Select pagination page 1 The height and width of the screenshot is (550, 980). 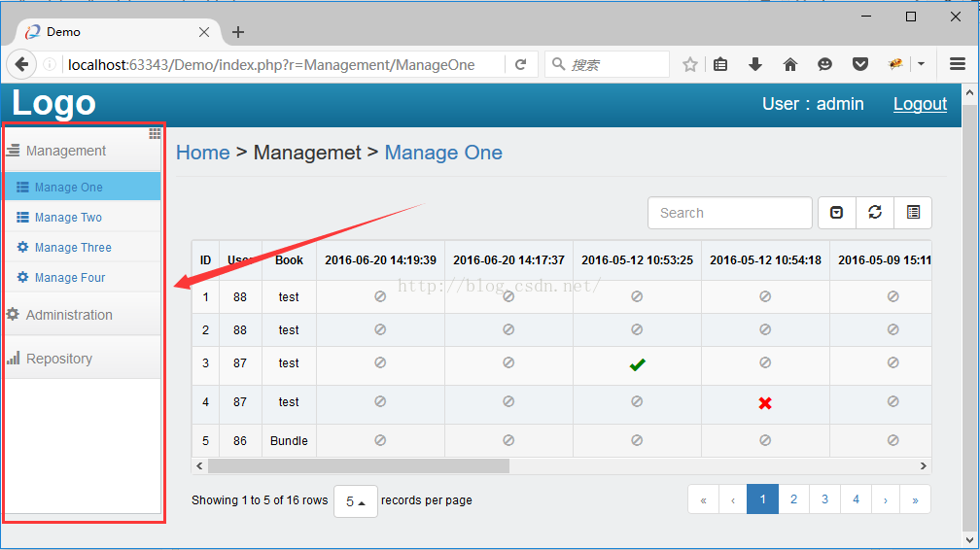coord(762,499)
